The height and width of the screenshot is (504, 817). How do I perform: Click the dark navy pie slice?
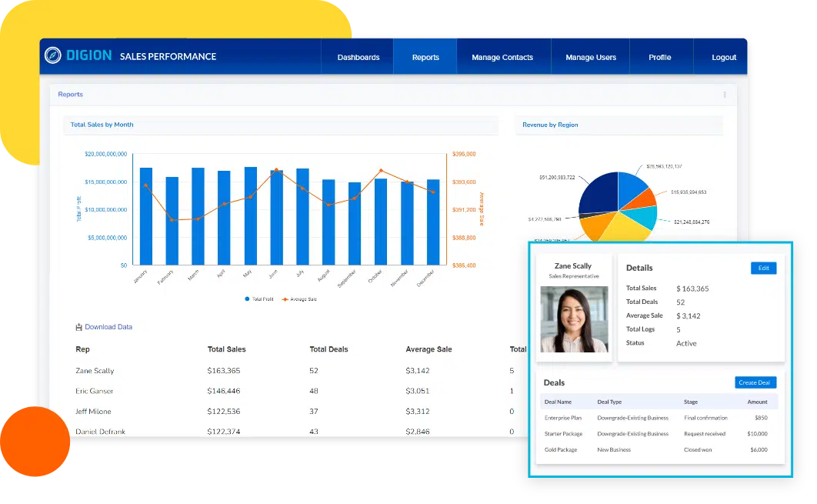tap(599, 193)
